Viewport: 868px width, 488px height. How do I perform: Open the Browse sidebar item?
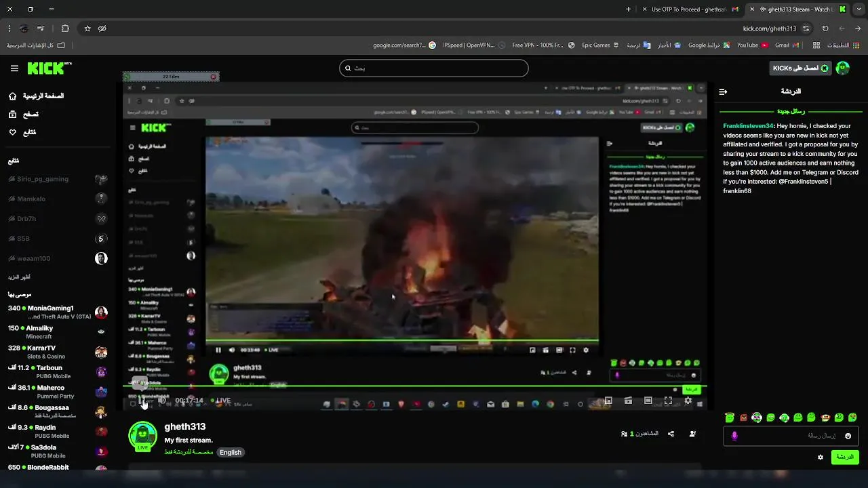tap(24, 115)
